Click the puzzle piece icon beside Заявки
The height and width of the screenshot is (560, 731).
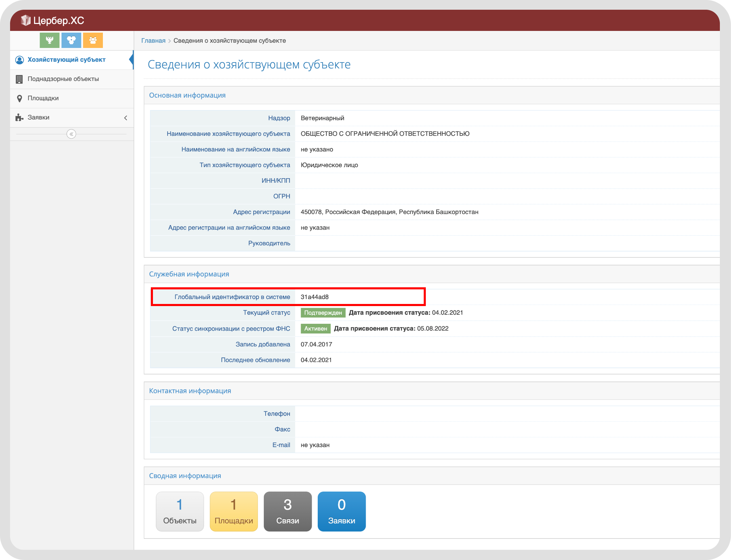point(19,117)
